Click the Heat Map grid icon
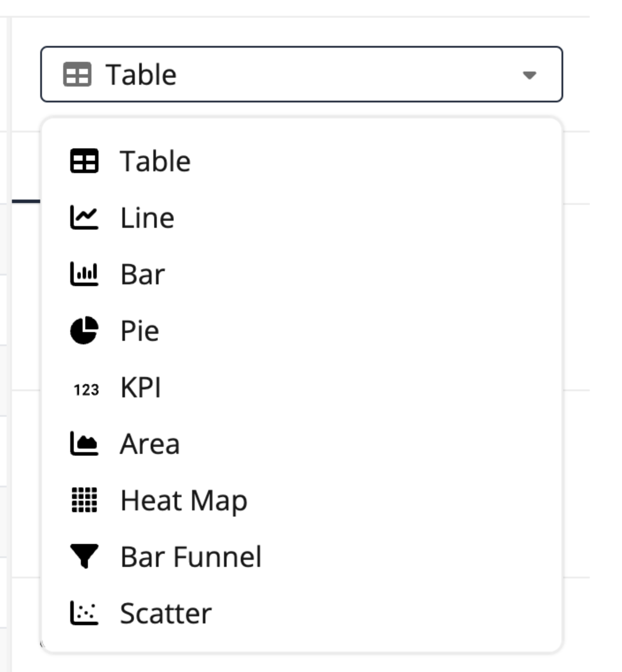This screenshot has width=622, height=672. point(84,500)
